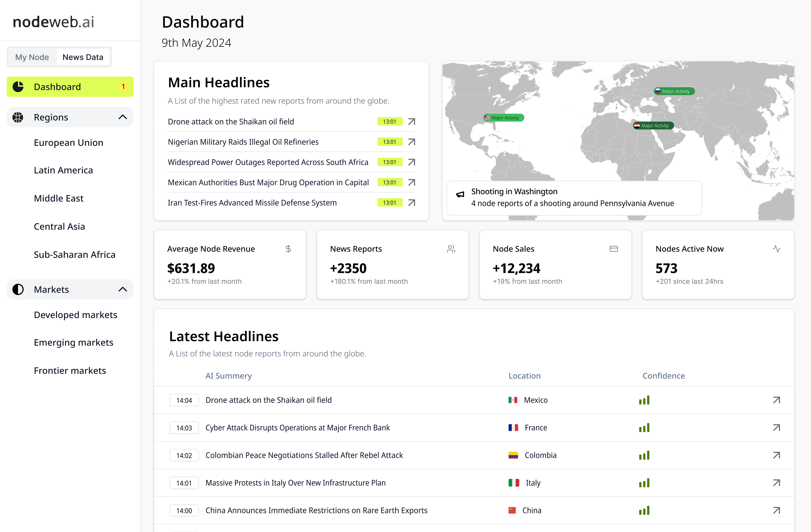Click the Dashboard notification badge showing 1
This screenshot has height=532, width=811.
123,87
